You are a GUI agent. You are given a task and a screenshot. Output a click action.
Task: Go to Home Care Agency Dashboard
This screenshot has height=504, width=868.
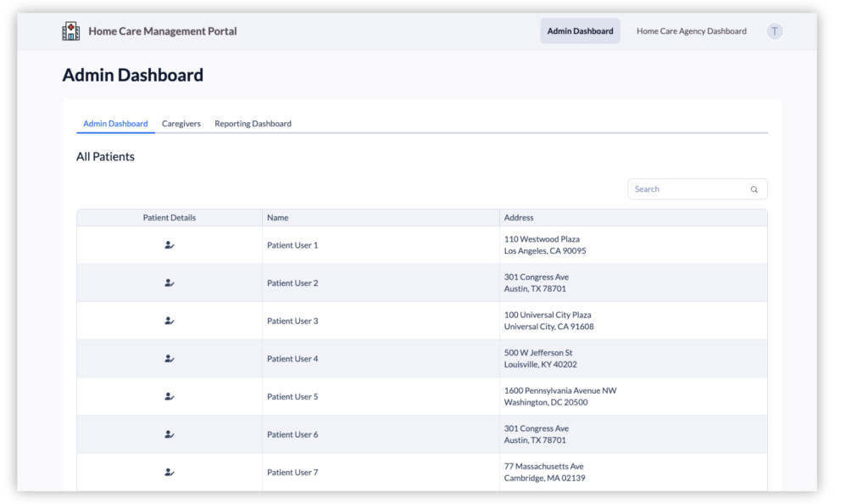(692, 31)
